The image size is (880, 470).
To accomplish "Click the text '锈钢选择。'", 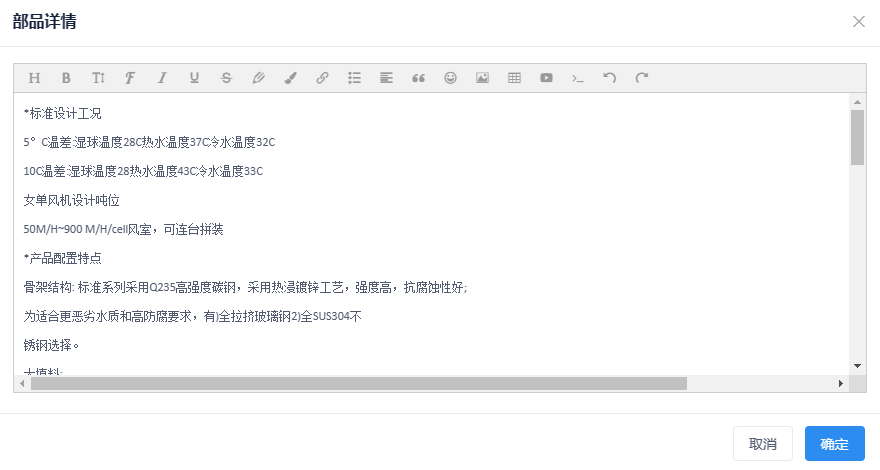I will (51, 345).
